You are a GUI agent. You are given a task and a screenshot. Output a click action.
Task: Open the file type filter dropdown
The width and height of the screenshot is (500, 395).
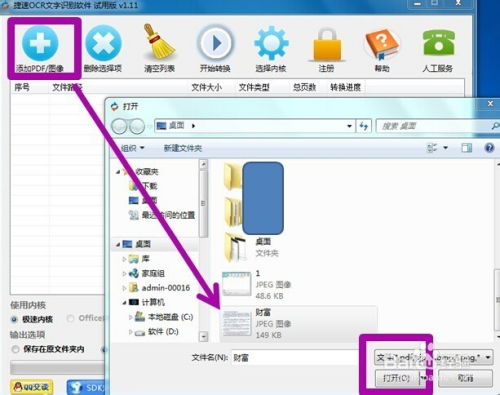[433, 358]
